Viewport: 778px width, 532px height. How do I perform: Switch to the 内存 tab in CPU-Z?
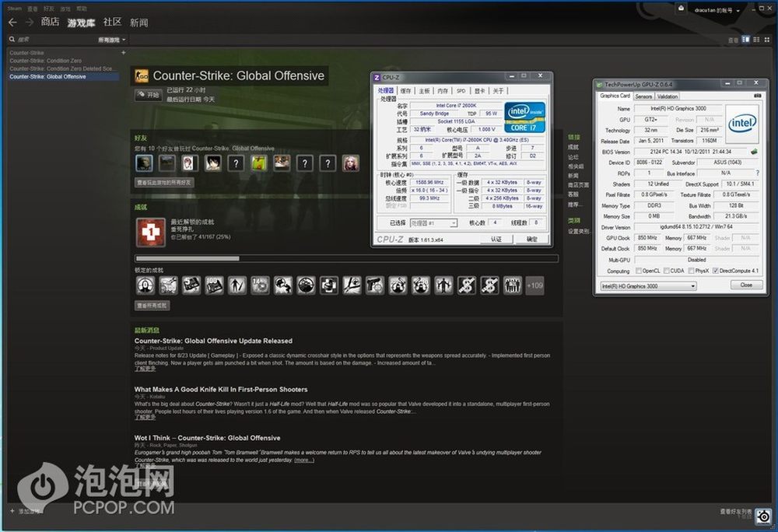tap(443, 91)
